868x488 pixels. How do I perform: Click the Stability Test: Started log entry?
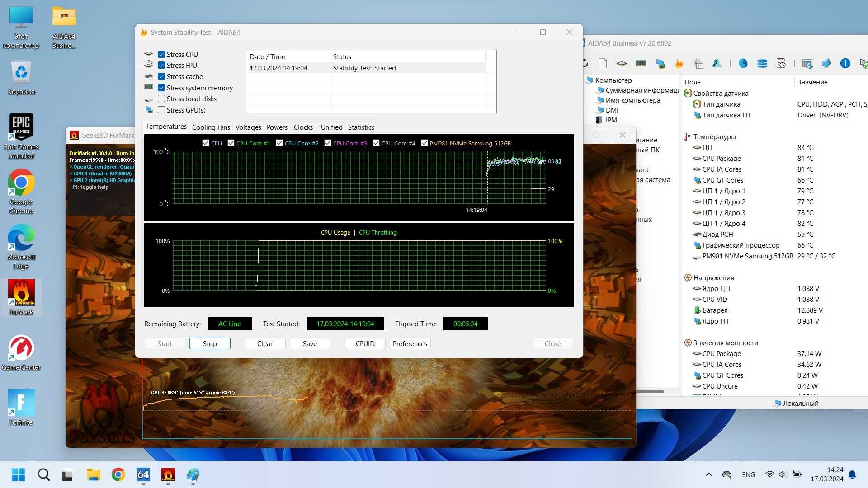click(x=366, y=68)
